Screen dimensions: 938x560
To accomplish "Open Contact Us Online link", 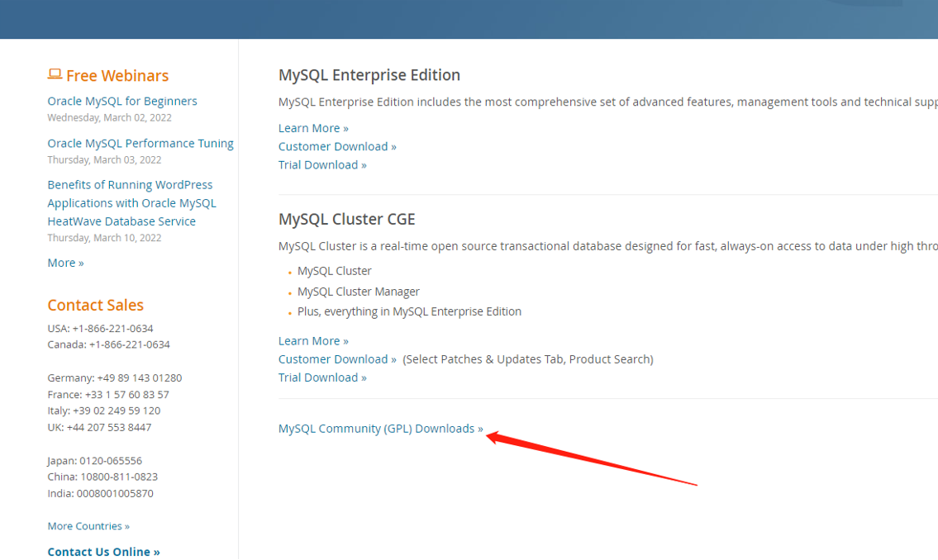I will (103, 552).
